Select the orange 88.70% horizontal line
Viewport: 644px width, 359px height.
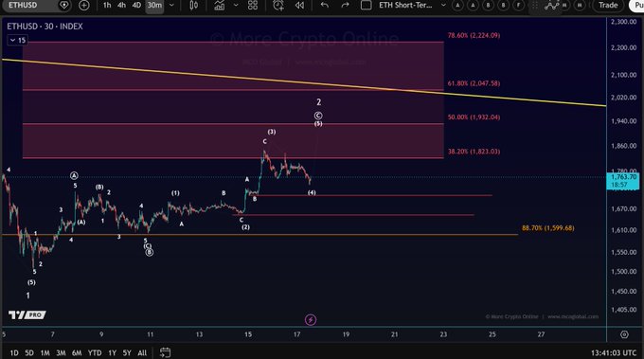260,235
